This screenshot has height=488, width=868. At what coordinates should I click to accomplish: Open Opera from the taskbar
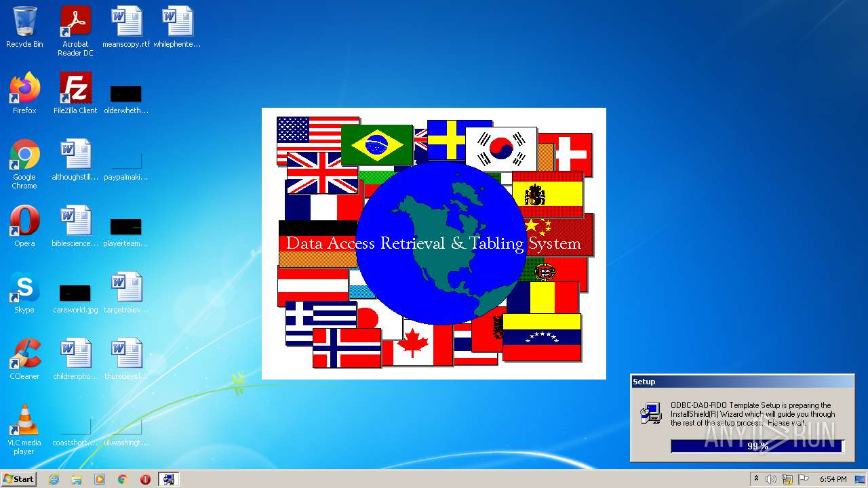click(x=145, y=479)
